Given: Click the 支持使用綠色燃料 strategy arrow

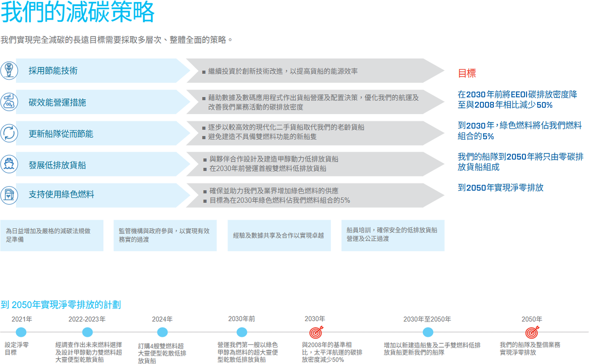Looking at the screenshot, I should pyautogui.click(x=103, y=195).
